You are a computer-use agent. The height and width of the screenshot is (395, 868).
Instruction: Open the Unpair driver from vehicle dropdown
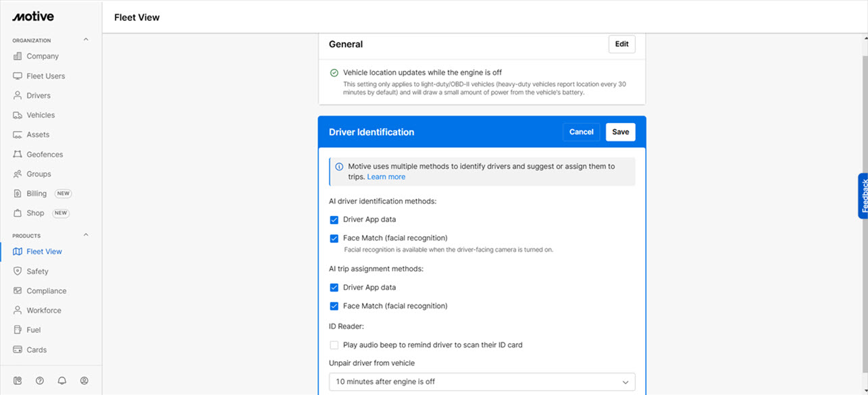point(482,382)
